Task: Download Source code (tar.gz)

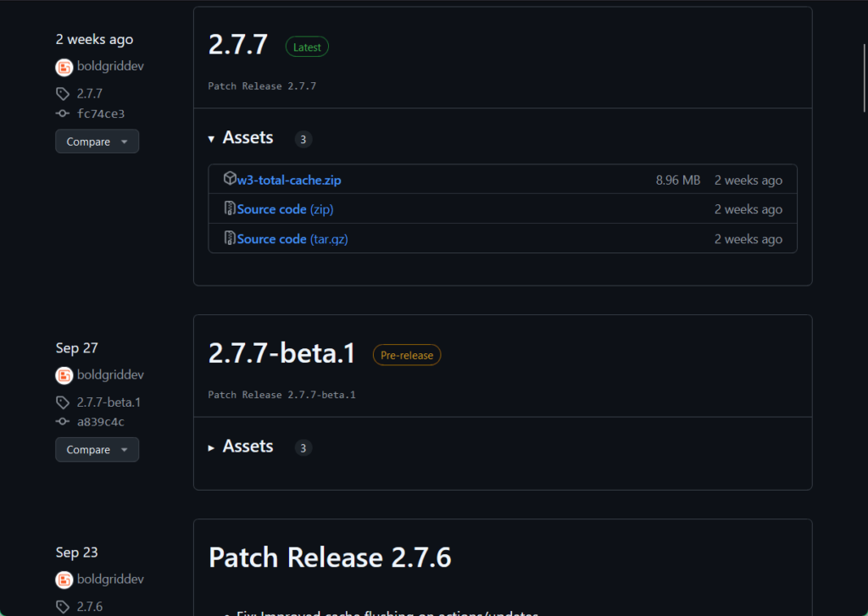Action: [292, 239]
